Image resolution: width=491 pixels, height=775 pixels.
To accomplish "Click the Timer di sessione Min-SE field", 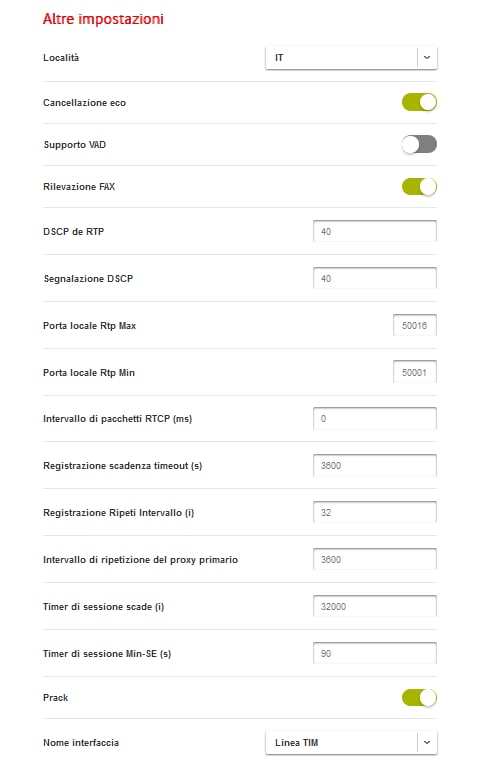I will [x=375, y=653].
